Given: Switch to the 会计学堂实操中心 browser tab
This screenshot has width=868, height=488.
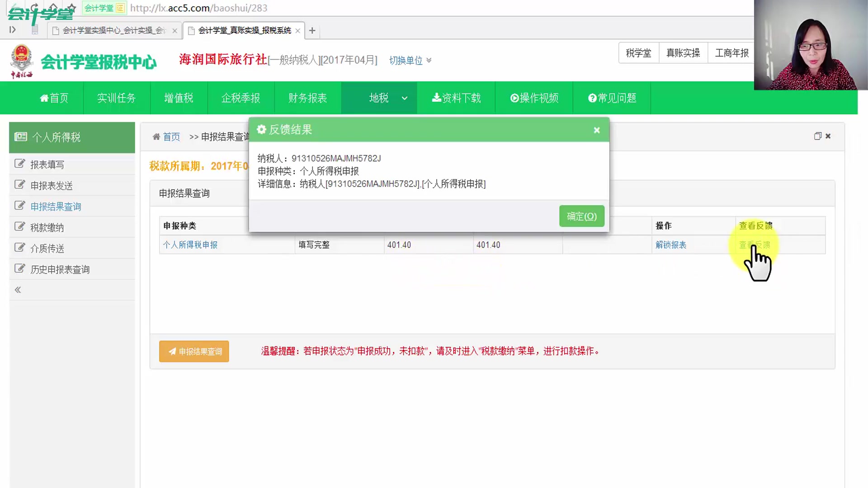Looking at the screenshot, I should pyautogui.click(x=114, y=30).
